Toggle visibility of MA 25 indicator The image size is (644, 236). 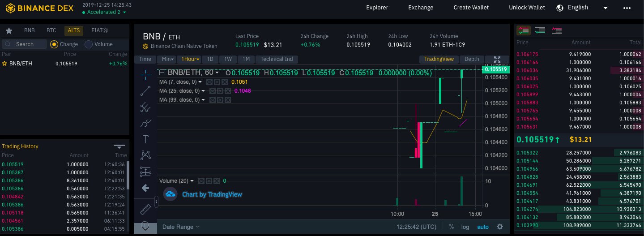[x=213, y=91]
